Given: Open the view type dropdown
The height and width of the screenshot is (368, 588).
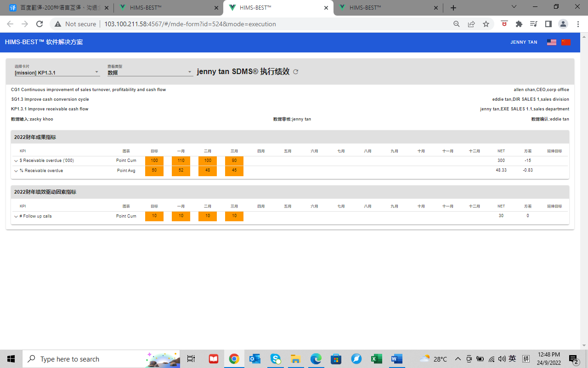Looking at the screenshot, I should pyautogui.click(x=150, y=72).
